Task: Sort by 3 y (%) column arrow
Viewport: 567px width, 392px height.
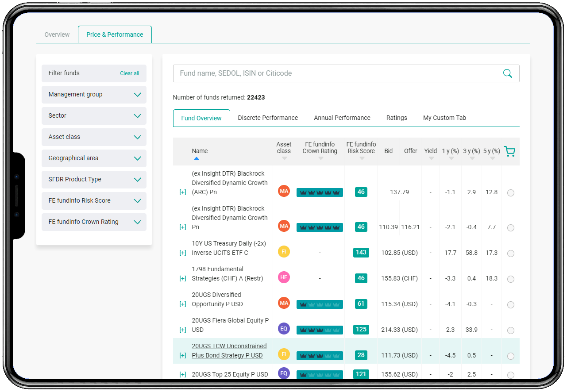Action: pos(472,158)
